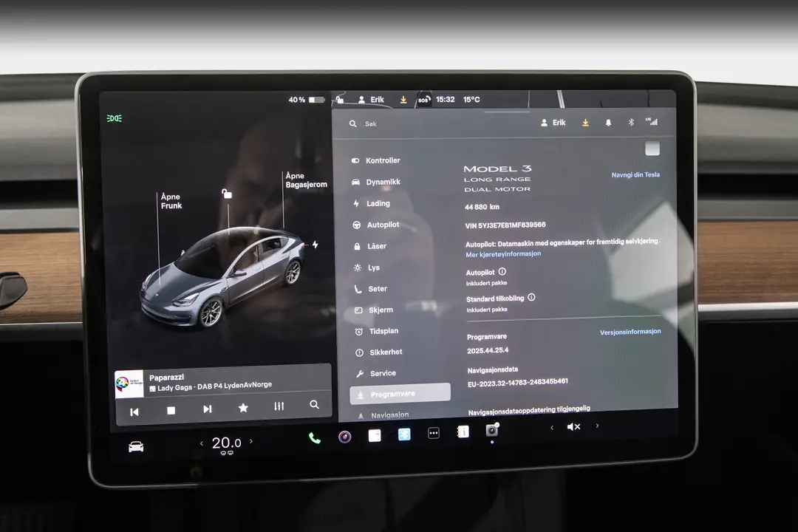Open media search magnifier icon
Image resolution: width=798 pixels, height=532 pixels.
[315, 405]
